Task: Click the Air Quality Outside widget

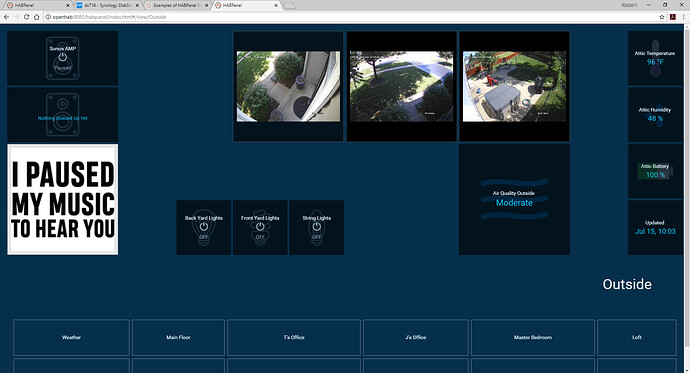Action: point(514,199)
